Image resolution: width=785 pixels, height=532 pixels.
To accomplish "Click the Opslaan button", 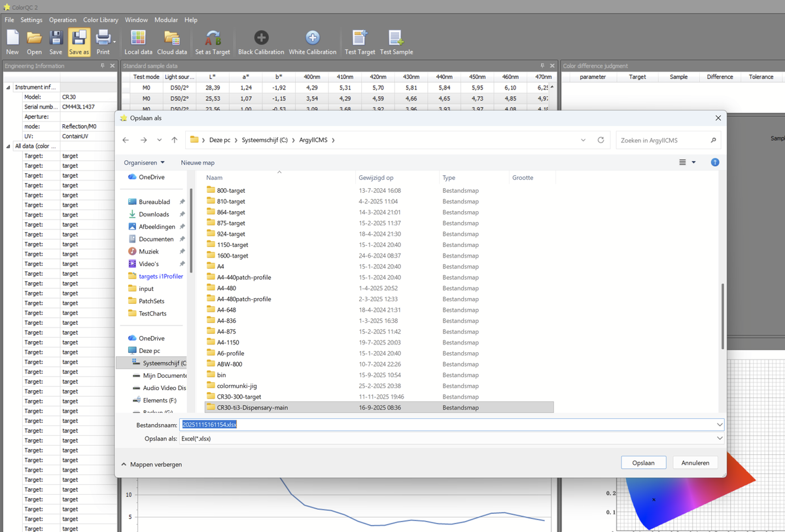I will point(643,463).
